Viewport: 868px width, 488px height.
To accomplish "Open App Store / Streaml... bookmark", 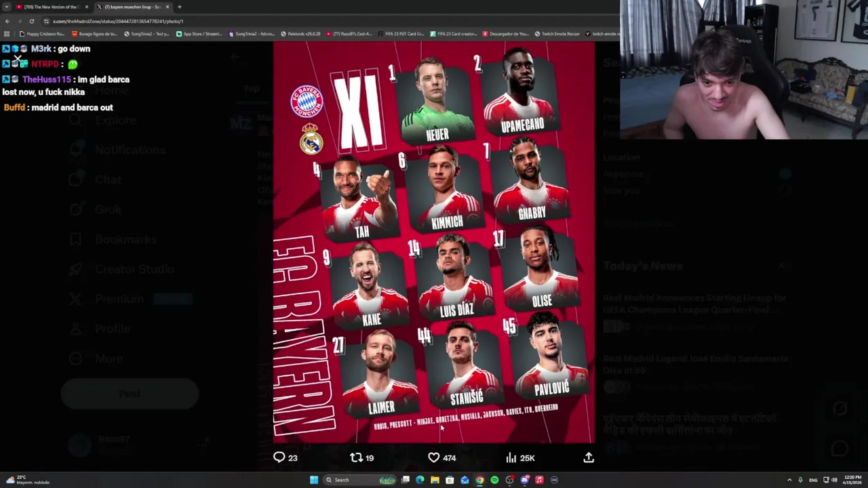I will pos(199,34).
